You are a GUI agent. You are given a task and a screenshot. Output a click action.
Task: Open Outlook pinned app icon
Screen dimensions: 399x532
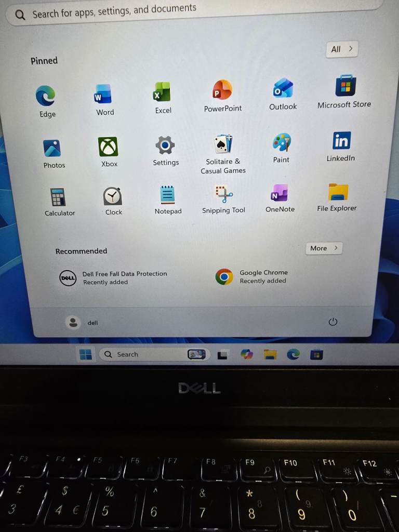pos(283,89)
